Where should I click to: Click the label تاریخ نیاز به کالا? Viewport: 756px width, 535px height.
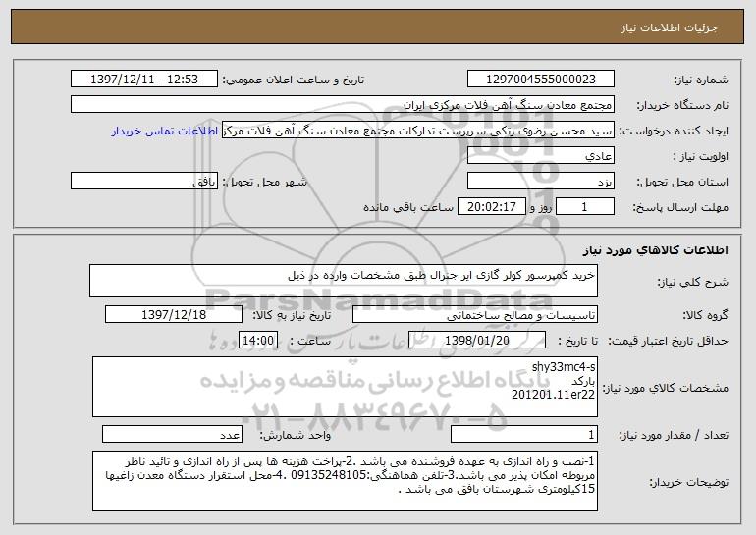tap(292, 316)
